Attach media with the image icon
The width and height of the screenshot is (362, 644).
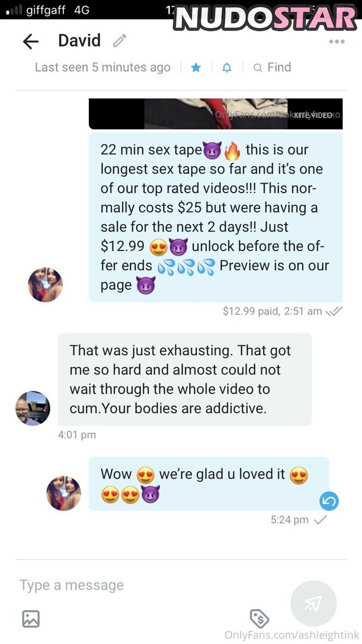point(31,618)
